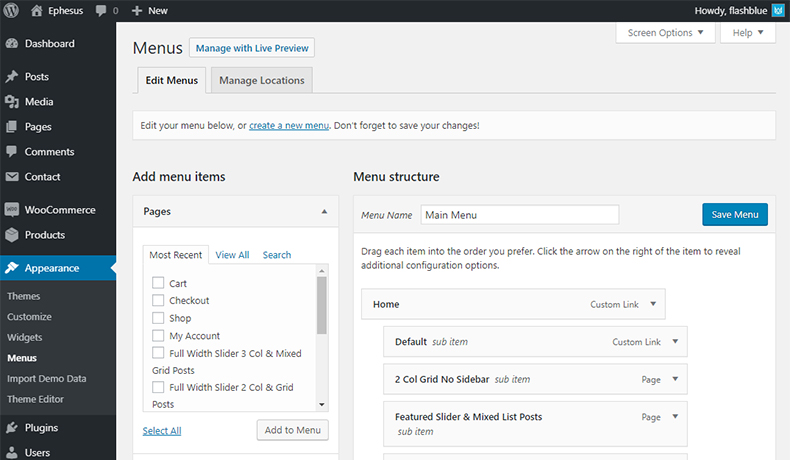Select the View All pages tab

[x=232, y=255]
